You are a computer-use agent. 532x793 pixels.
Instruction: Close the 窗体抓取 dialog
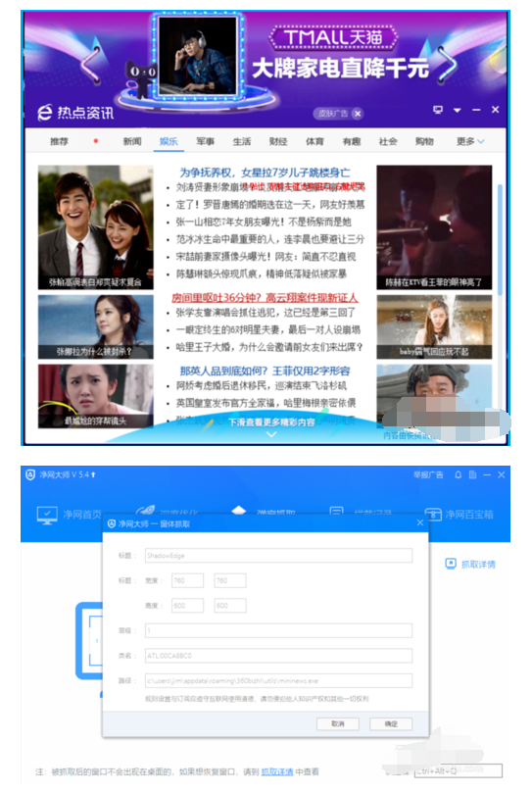[419, 522]
